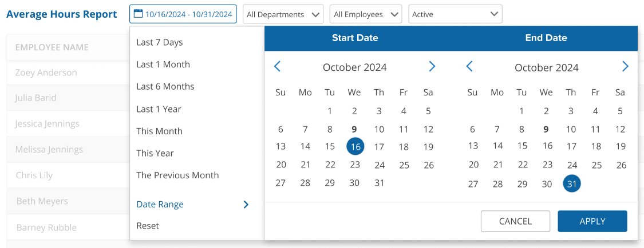Pick day 5 in Start Date calendar
The image size is (644, 248).
coord(428,111)
